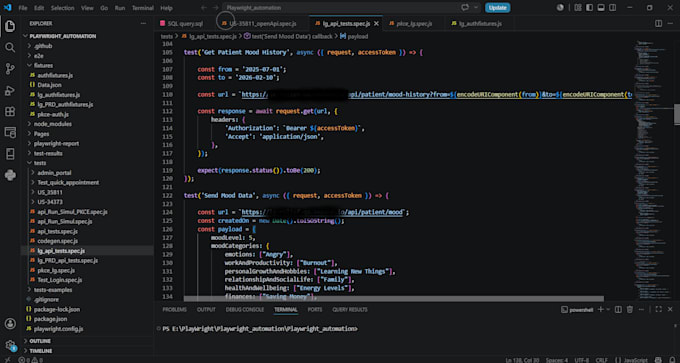Open the Selection menu
Image resolution: width=680 pixels, height=363 pixels.
(x=62, y=8)
